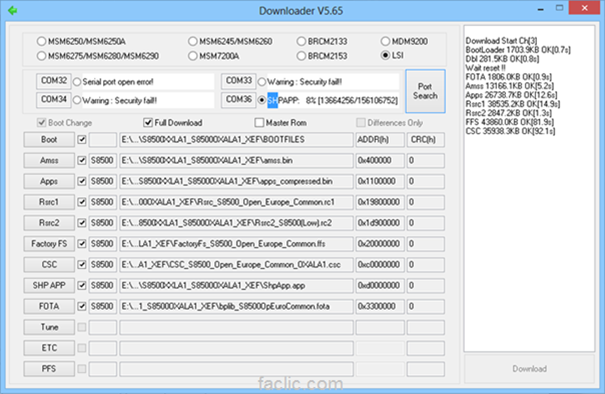This screenshot has width=605, height=394.
Task: Click the COM36 port button
Action: [238, 100]
